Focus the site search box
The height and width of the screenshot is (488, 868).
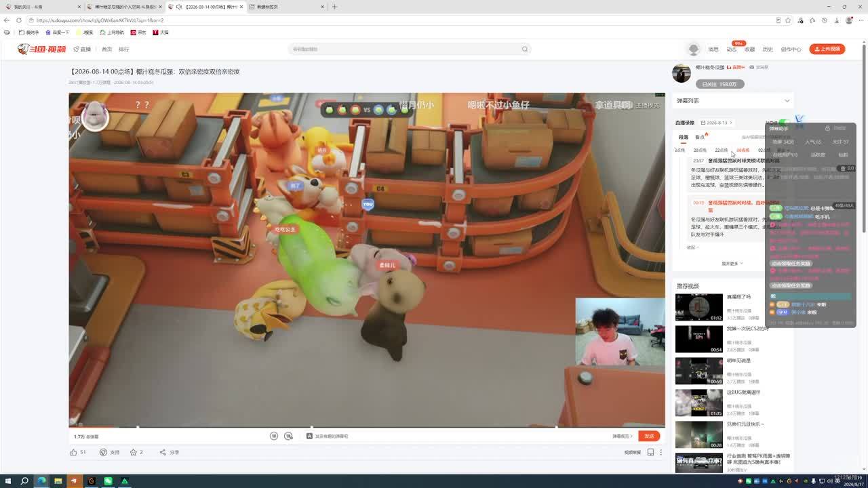[409, 49]
